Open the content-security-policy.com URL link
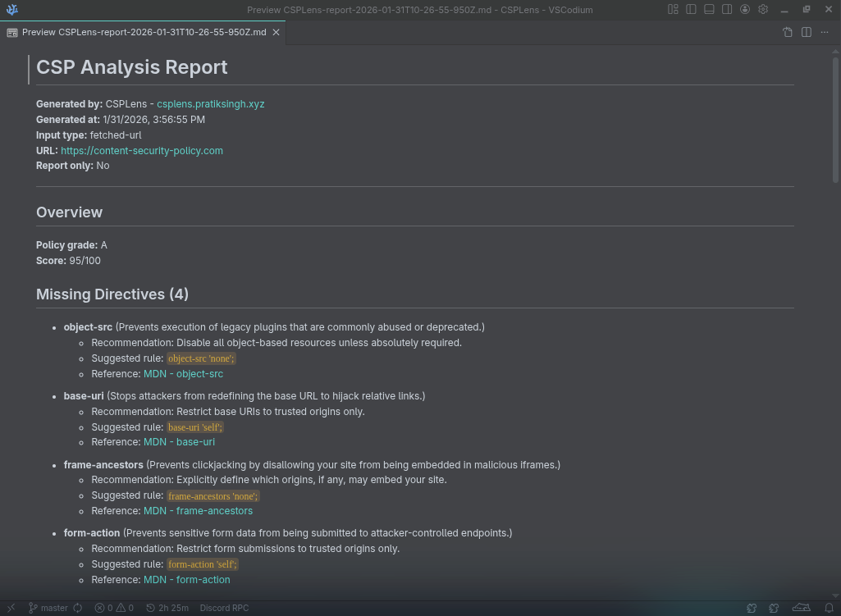Screen dimensions: 841x616 click(142, 151)
